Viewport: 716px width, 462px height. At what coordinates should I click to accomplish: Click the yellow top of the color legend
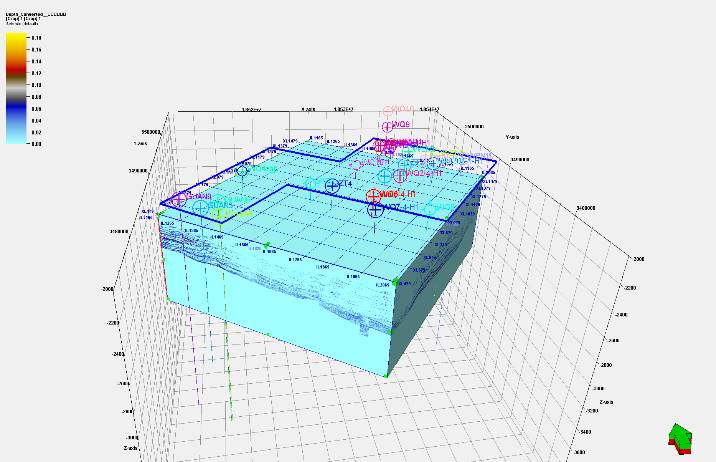[x=15, y=38]
